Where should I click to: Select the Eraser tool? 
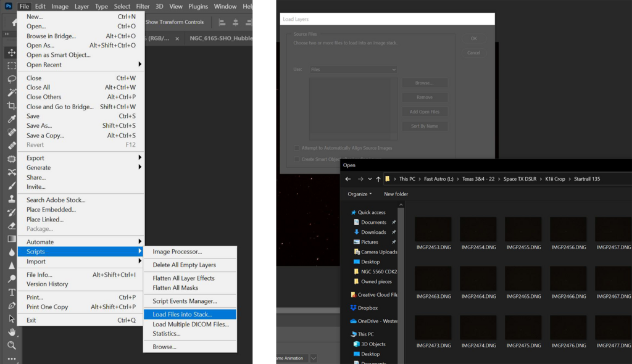(11, 225)
